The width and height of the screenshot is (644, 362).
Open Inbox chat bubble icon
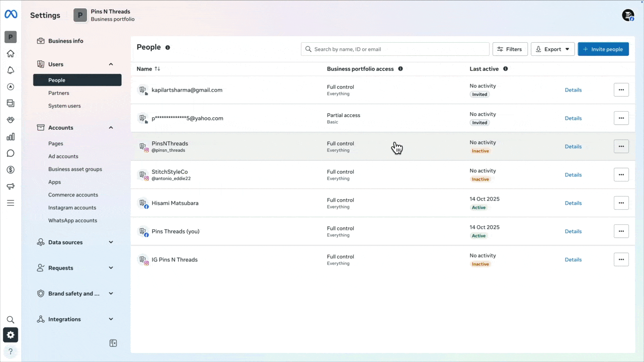[11, 153]
